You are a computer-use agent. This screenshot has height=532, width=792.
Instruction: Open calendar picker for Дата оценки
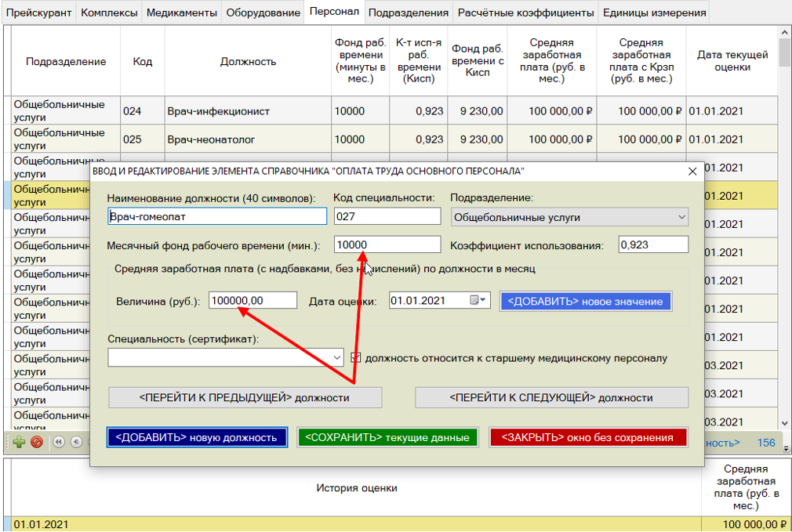tap(478, 301)
